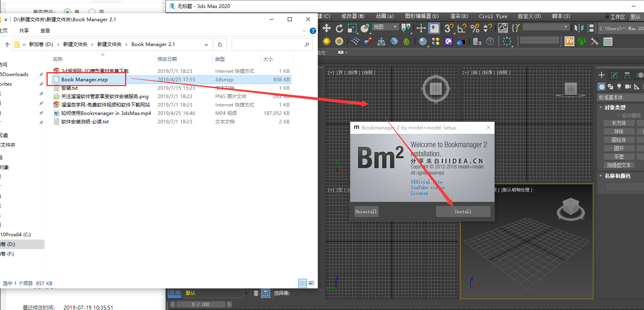Click the Mirror tool icon
The image size is (644, 310).
pyautogui.click(x=579, y=28)
